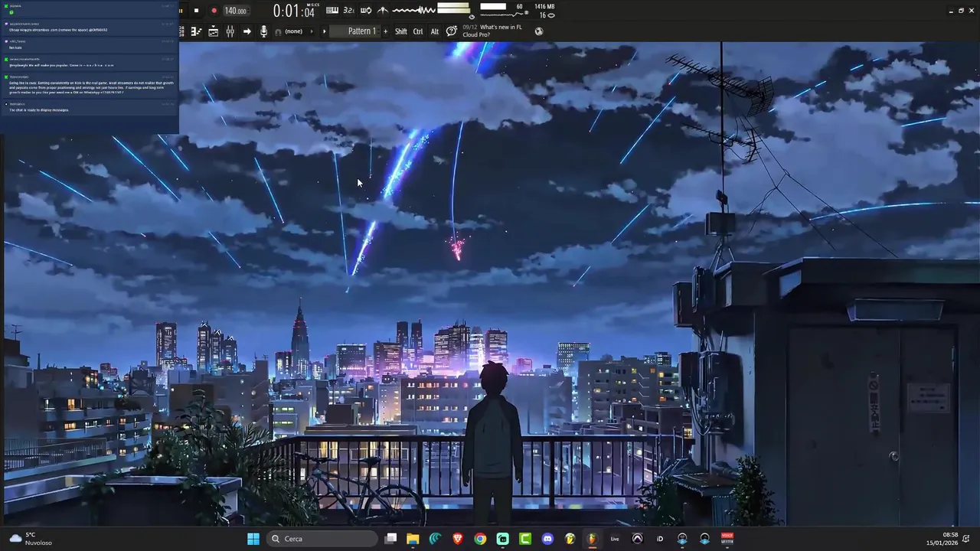The image size is (980, 551).
Task: Open VoiceMeeter from the taskbar
Action: click(727, 539)
